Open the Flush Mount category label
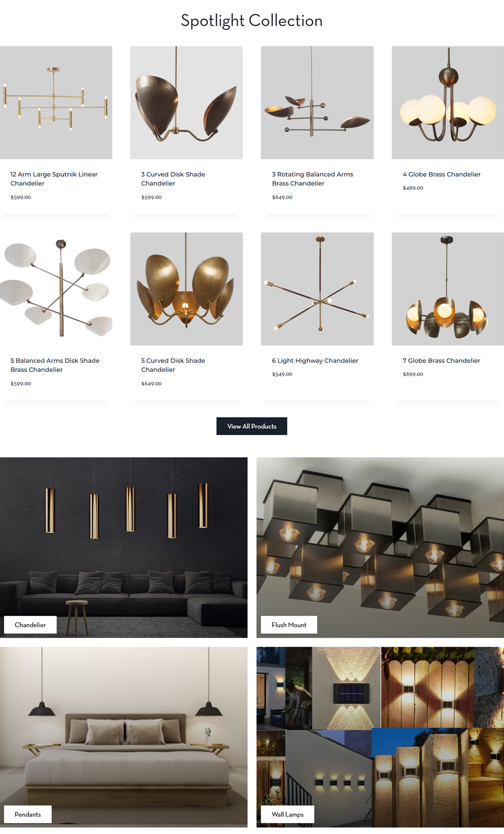The image size is (504, 834). [x=289, y=625]
